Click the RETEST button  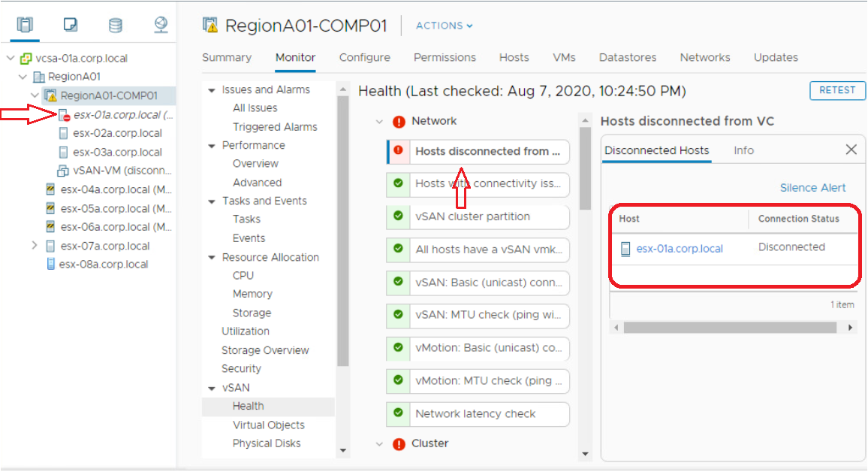tap(837, 89)
